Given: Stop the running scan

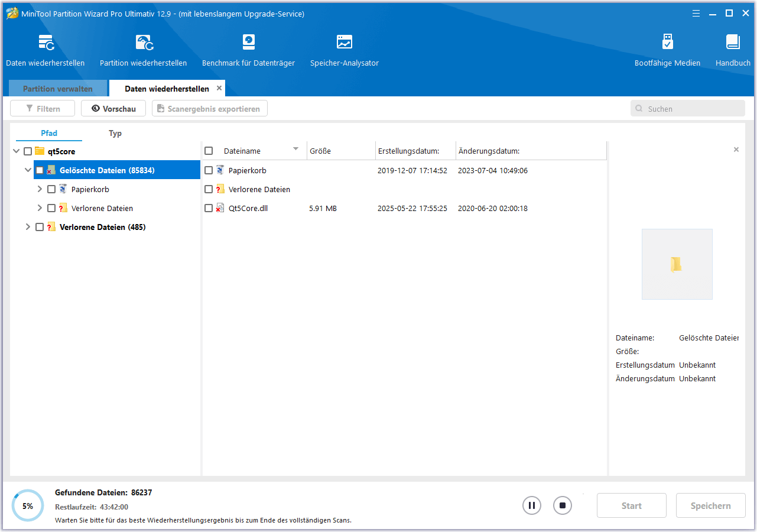Looking at the screenshot, I should click(563, 505).
